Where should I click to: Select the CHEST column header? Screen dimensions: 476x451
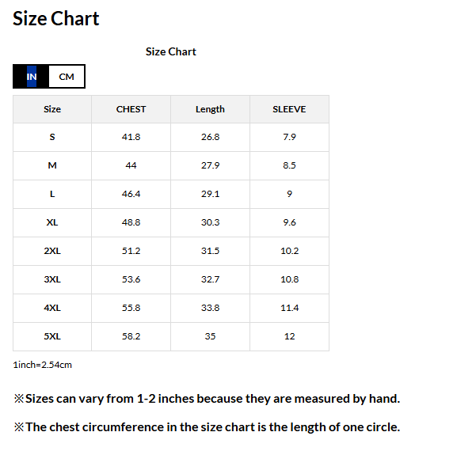pos(131,109)
